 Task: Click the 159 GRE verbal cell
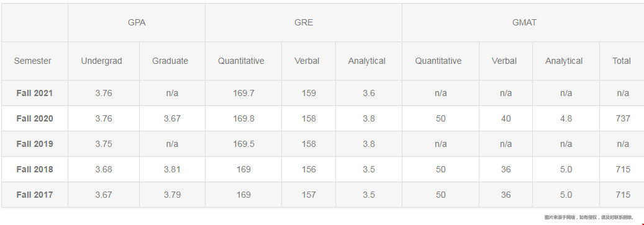coord(309,93)
